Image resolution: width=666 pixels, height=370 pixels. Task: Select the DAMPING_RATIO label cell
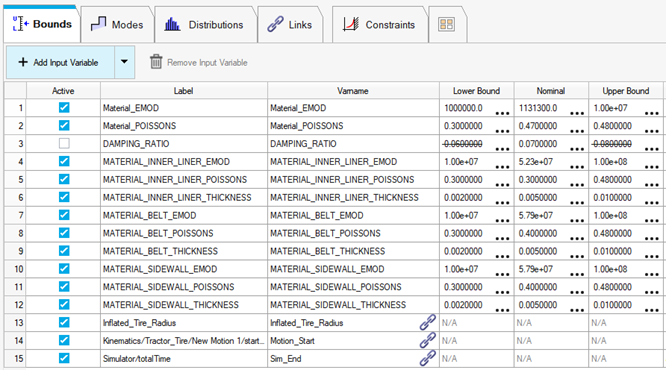[x=183, y=144]
